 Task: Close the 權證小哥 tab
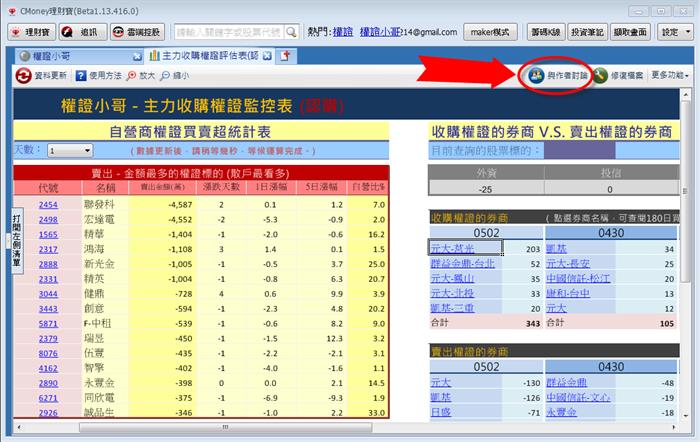click(138, 56)
